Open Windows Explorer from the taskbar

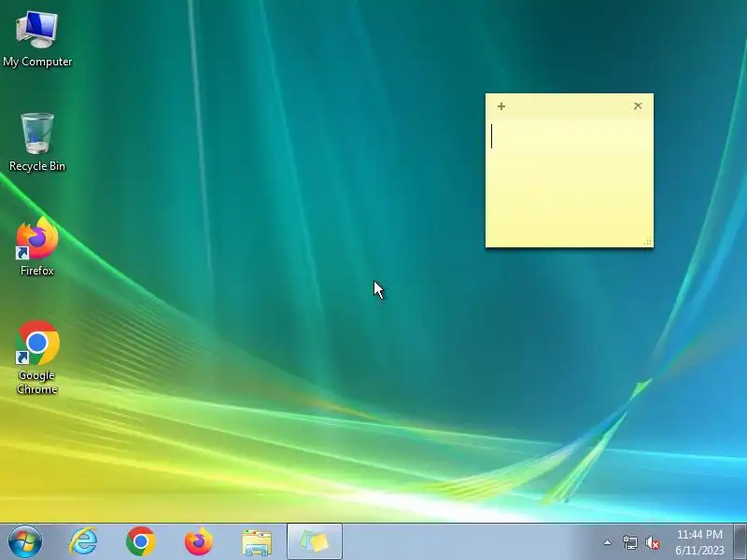[257, 542]
